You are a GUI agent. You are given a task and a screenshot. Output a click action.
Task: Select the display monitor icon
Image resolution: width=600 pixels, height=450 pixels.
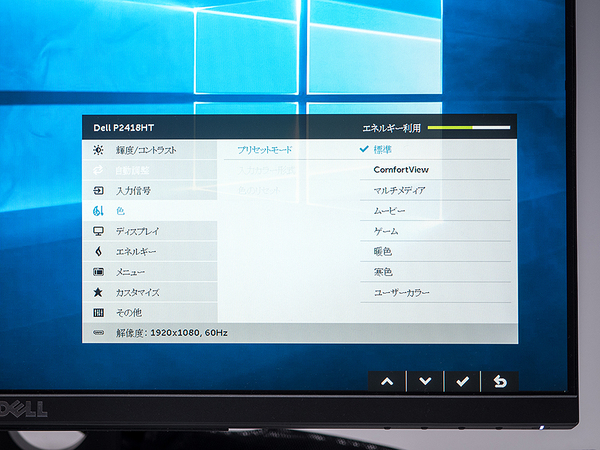pyautogui.click(x=98, y=231)
